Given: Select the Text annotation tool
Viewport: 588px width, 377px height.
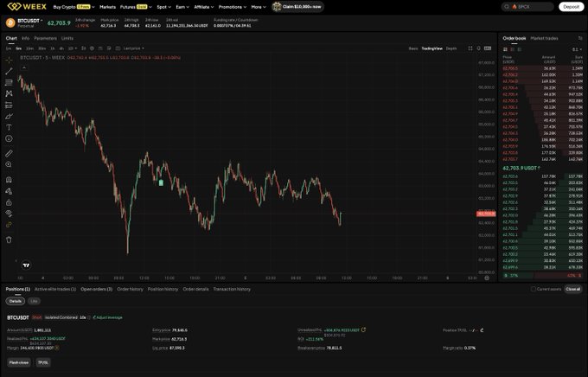Looking at the screenshot, I should click(9, 128).
